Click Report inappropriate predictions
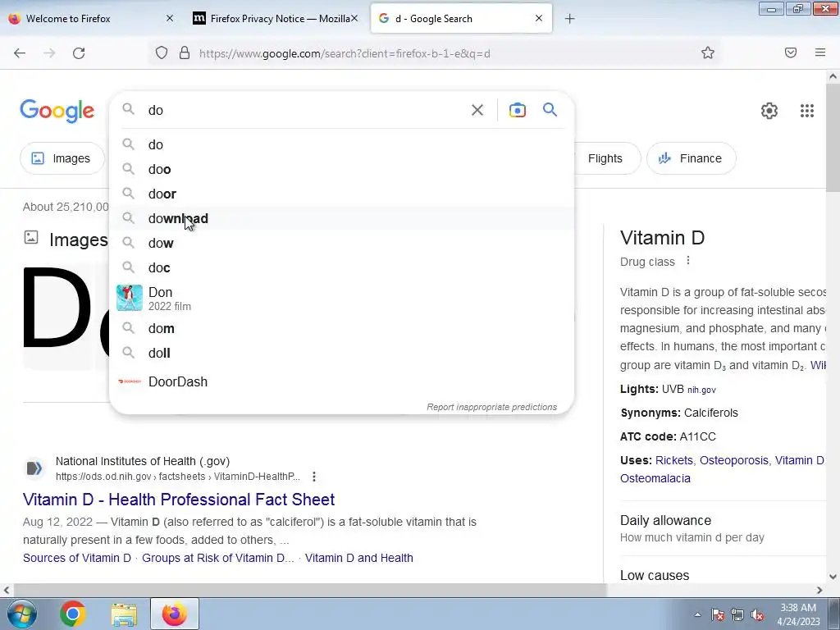Screen dimensions: 840x630 tap(492, 407)
